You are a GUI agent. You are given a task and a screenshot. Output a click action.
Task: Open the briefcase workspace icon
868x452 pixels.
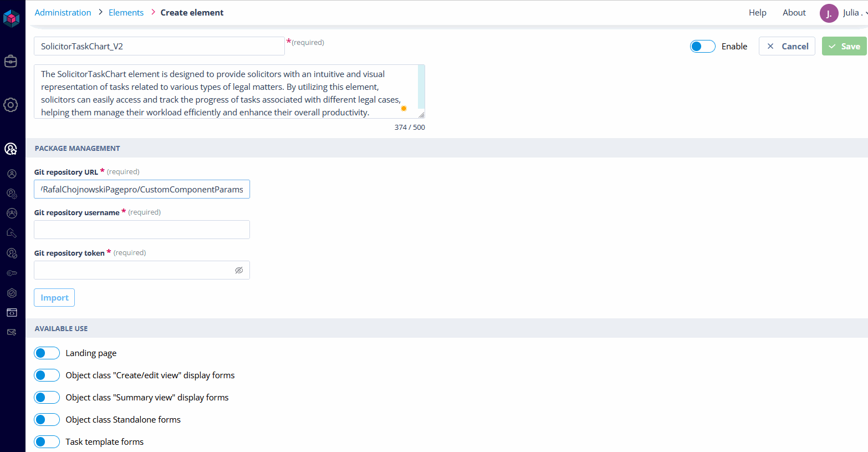(x=11, y=61)
